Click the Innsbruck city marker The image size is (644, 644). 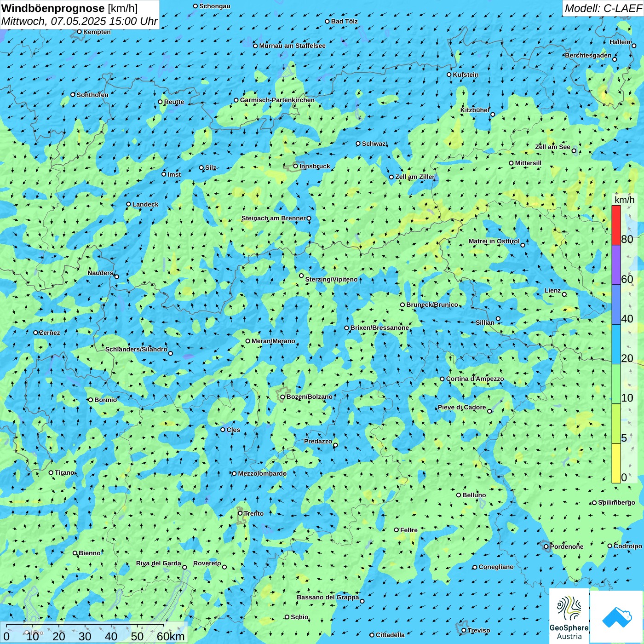click(296, 166)
